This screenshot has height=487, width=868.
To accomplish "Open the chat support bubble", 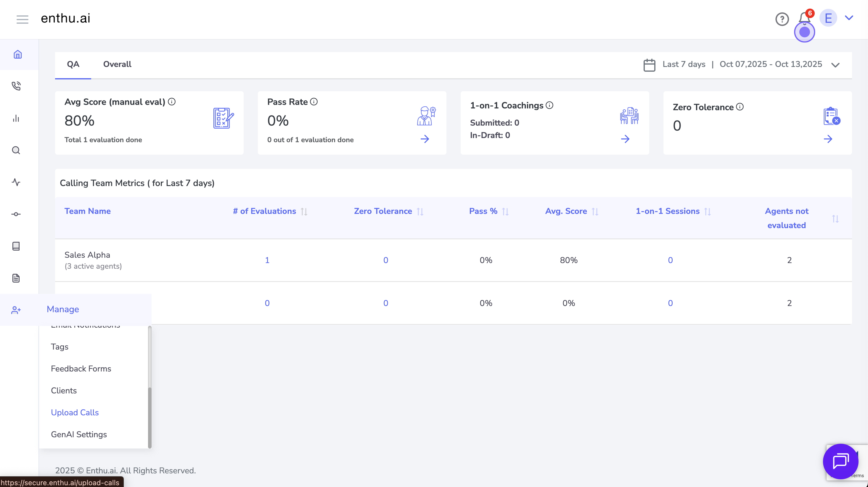I will tap(840, 461).
